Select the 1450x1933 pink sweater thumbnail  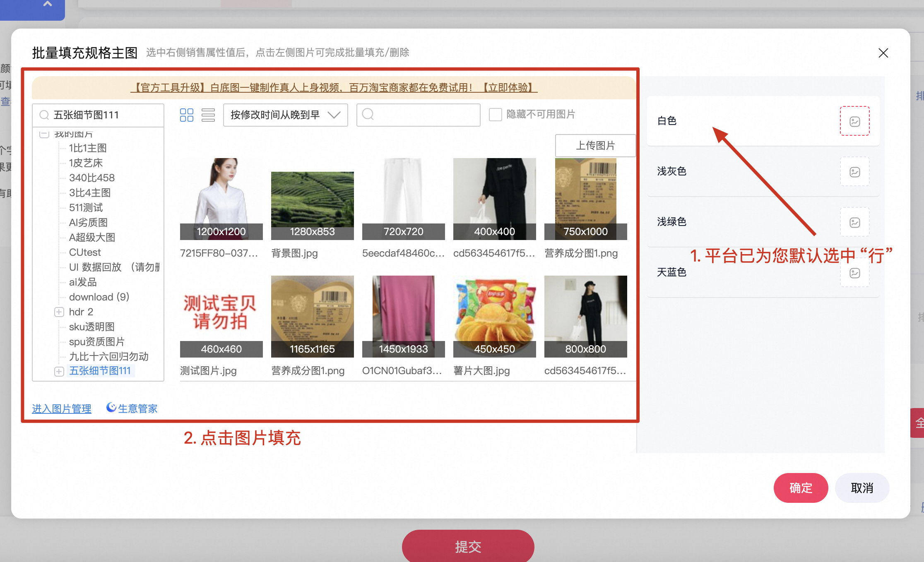tap(404, 317)
